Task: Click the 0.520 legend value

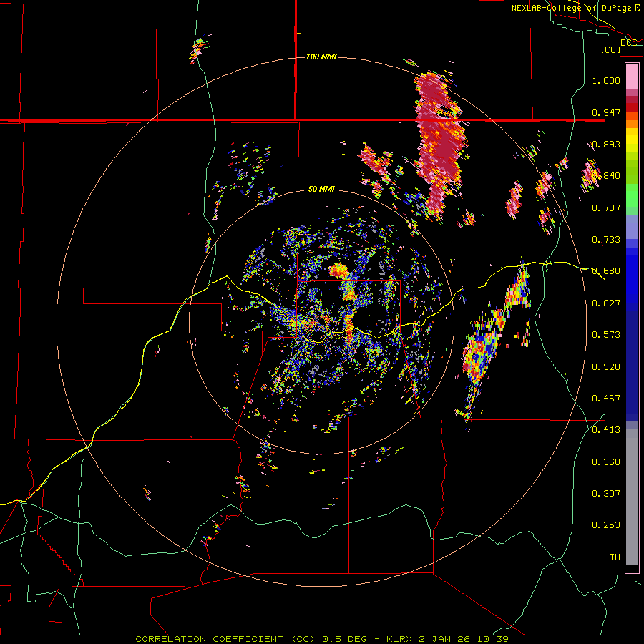Action: click(x=606, y=367)
